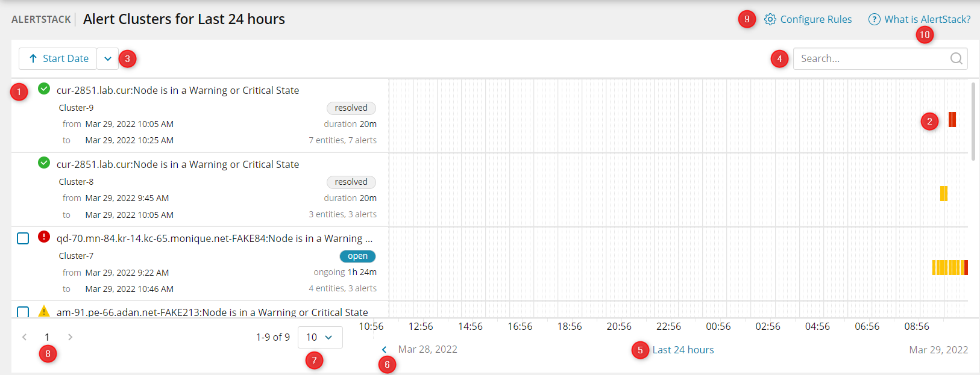The height and width of the screenshot is (375, 980).
Task: Click green resolved status icon for Cluster-9
Action: (x=44, y=89)
